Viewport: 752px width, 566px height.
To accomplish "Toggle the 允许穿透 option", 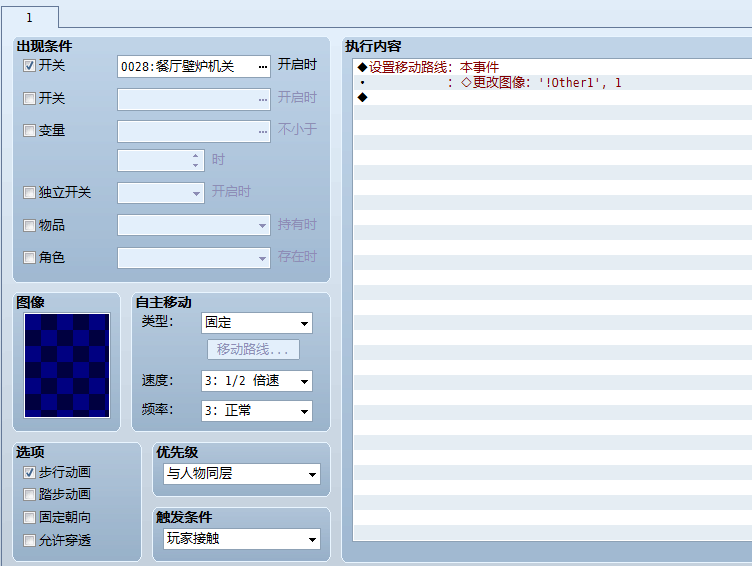I will 29,541.
